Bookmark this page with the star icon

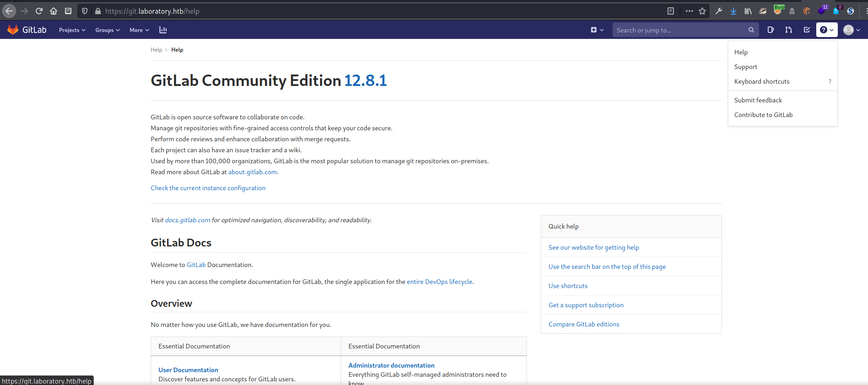[x=702, y=11]
